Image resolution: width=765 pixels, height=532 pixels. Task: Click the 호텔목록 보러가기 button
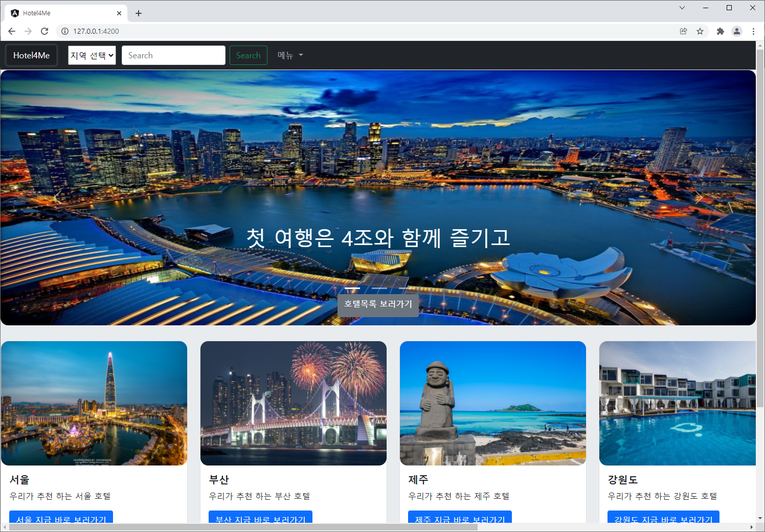(378, 305)
